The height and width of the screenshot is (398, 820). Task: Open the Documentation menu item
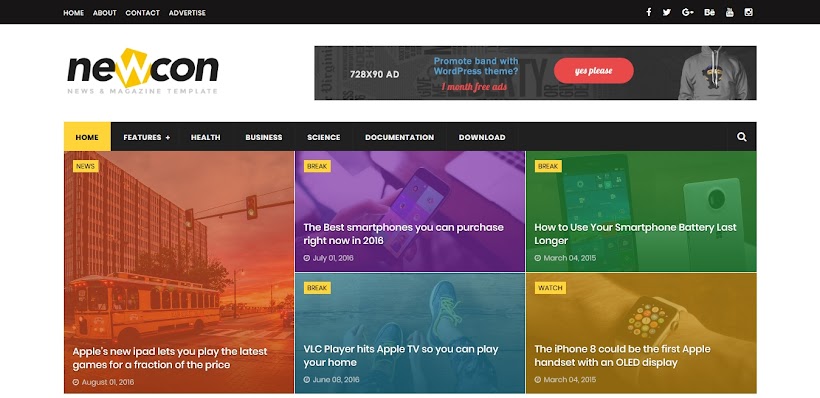400,137
